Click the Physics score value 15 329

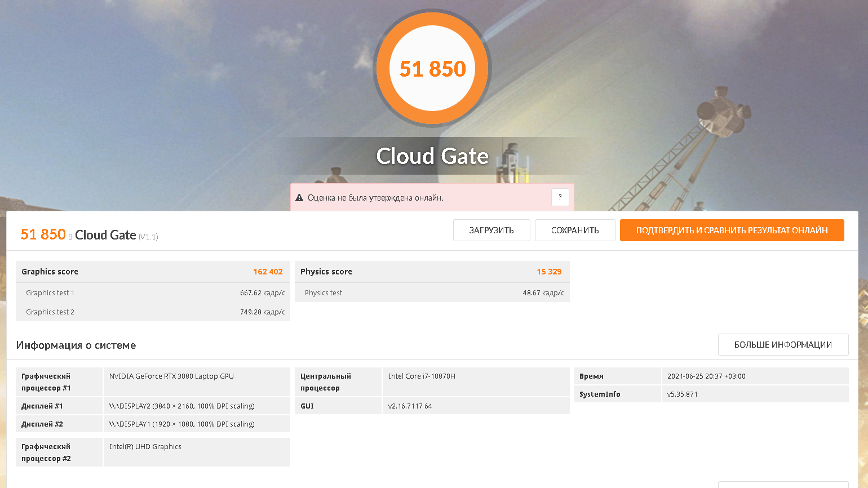point(549,272)
